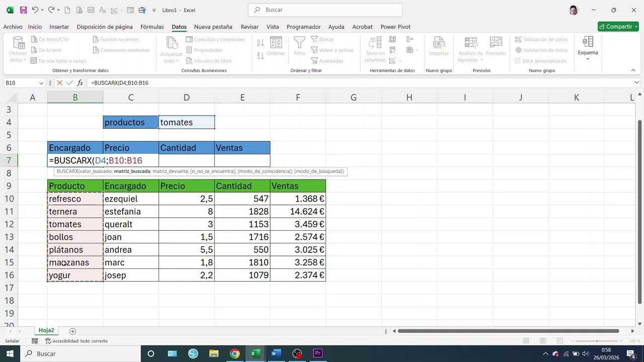Click the Compartir button
644x362 pixels.
coord(618,27)
